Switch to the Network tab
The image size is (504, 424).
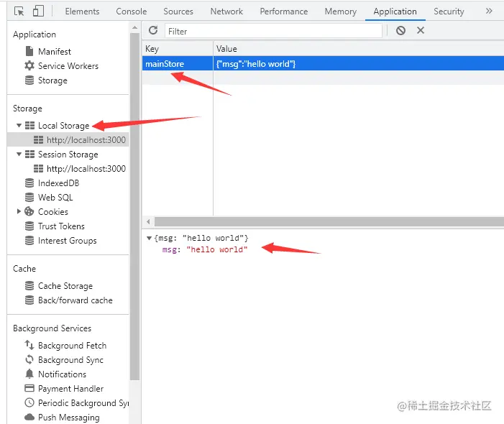click(226, 11)
